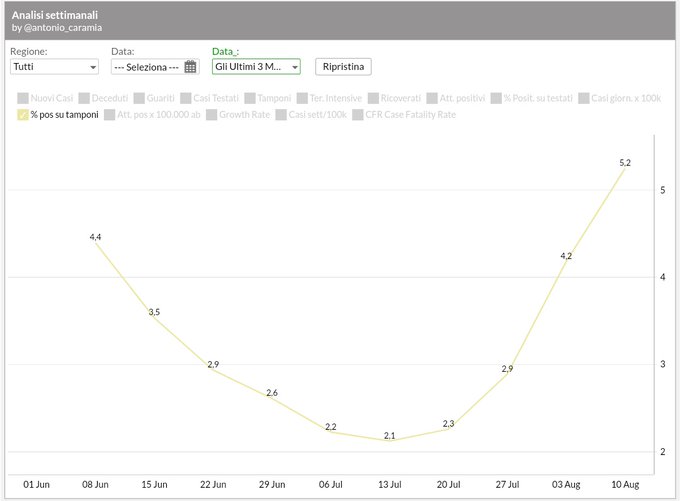This screenshot has width=680, height=501.
Task: Enable % Posit. su testati checkbox
Action: (x=496, y=98)
